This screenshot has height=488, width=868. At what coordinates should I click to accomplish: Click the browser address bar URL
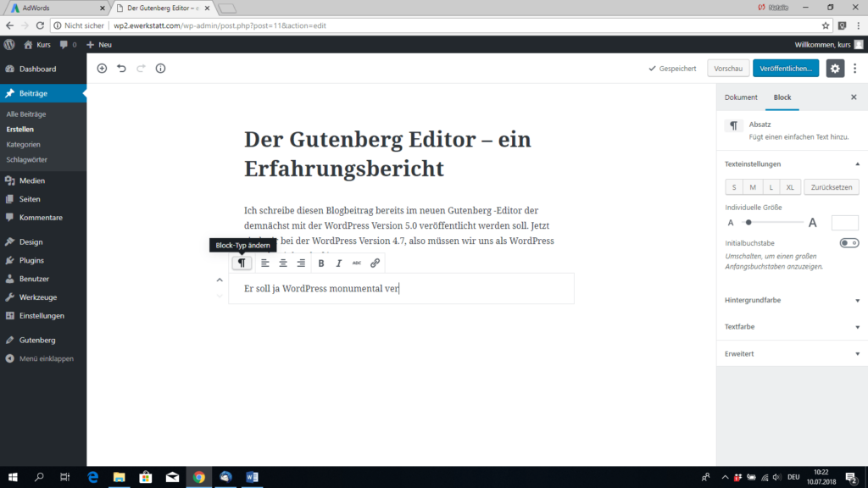click(220, 25)
